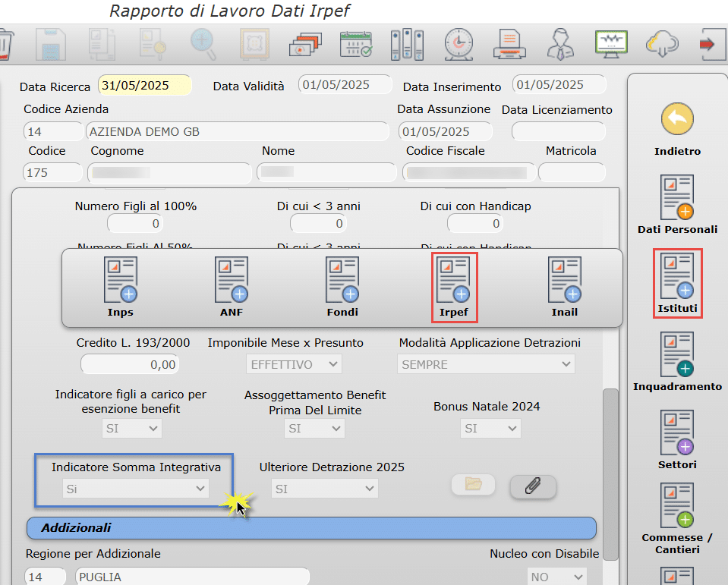
Task: Click the Matricola input field
Action: pyautogui.click(x=572, y=172)
